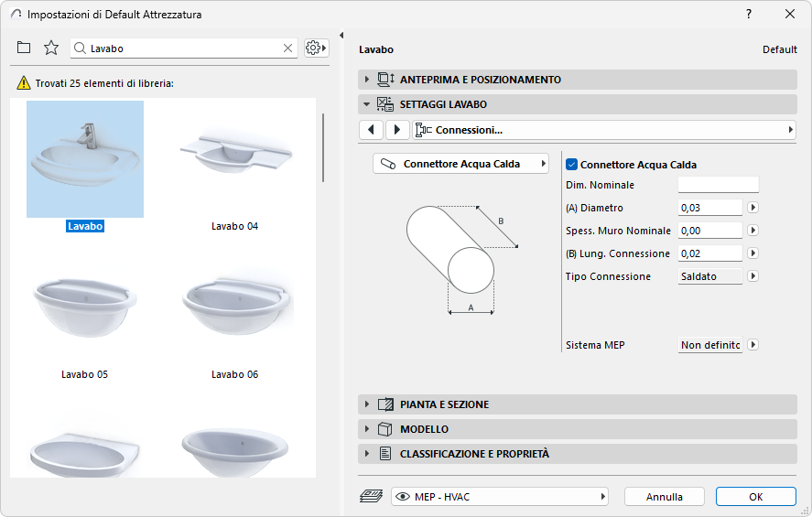The image size is (812, 517).
Task: Click the favorites star icon
Action: pos(51,48)
